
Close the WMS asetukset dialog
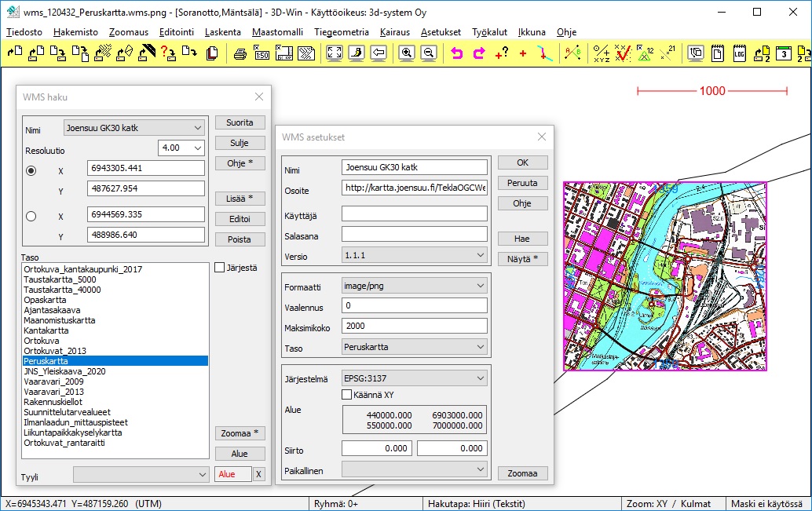point(542,137)
